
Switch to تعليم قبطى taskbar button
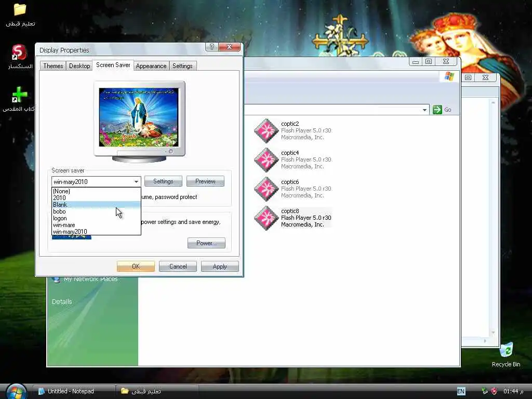click(157, 391)
